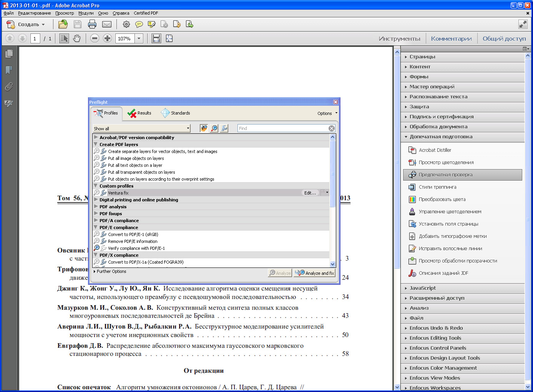Screen dimensions: 533x392
Task: Toggle Preflight profiles selection button
Action: point(204,128)
